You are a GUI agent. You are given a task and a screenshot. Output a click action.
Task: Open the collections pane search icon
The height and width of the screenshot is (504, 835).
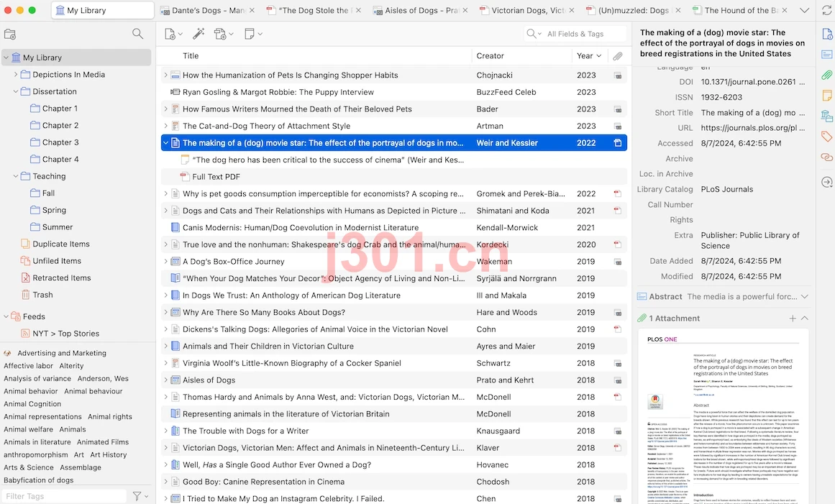click(x=137, y=34)
